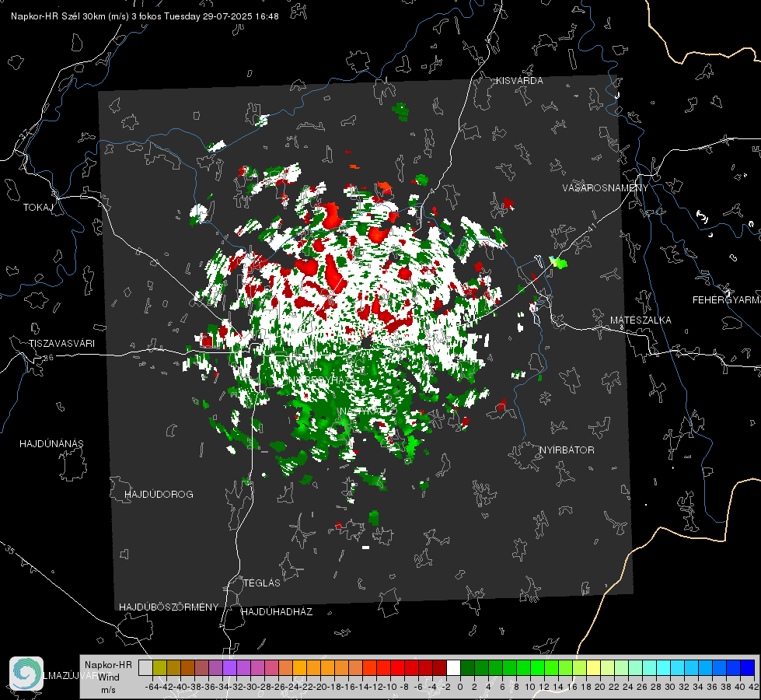Select the HAJDÚHADHÁZ town label
Screen dimensions: 761x700
(278, 612)
